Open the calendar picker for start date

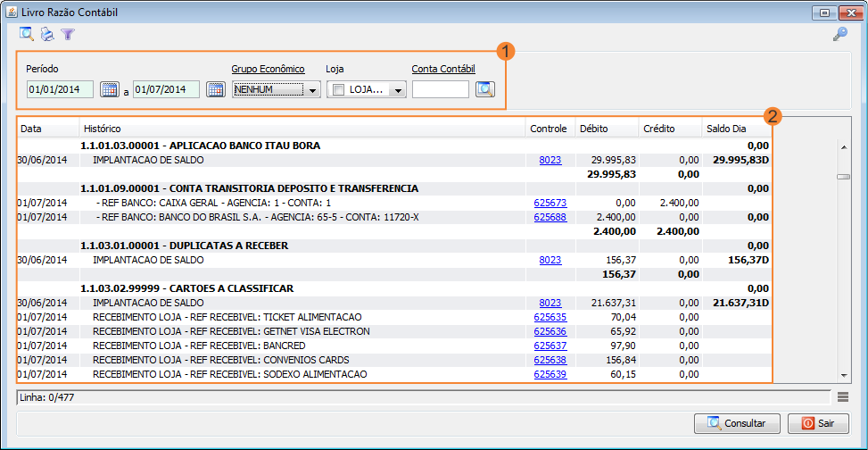pos(110,89)
